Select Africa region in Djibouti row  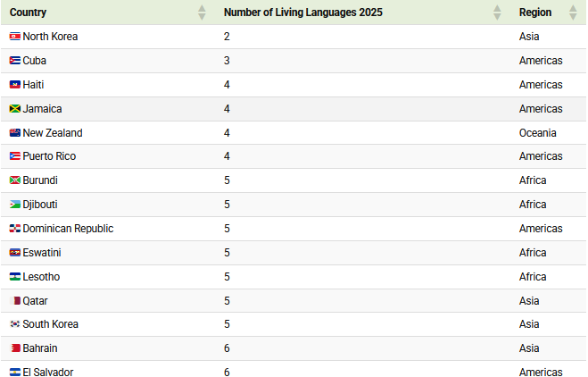tap(533, 205)
